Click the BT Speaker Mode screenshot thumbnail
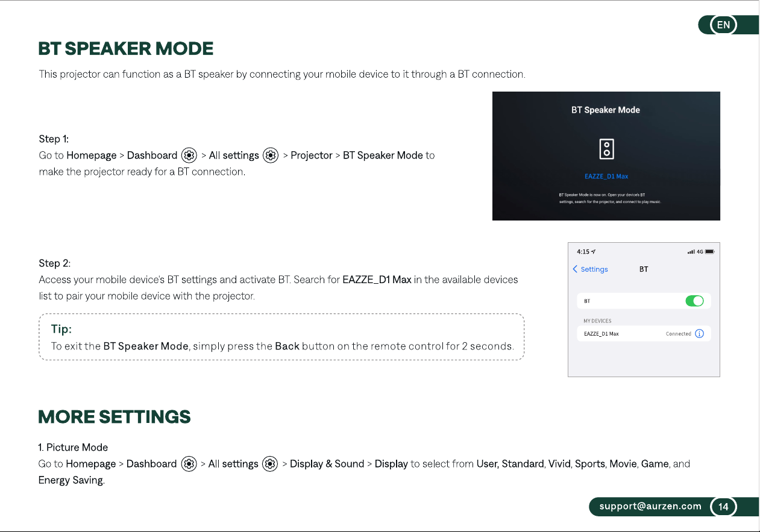This screenshot has width=760, height=532. click(606, 156)
